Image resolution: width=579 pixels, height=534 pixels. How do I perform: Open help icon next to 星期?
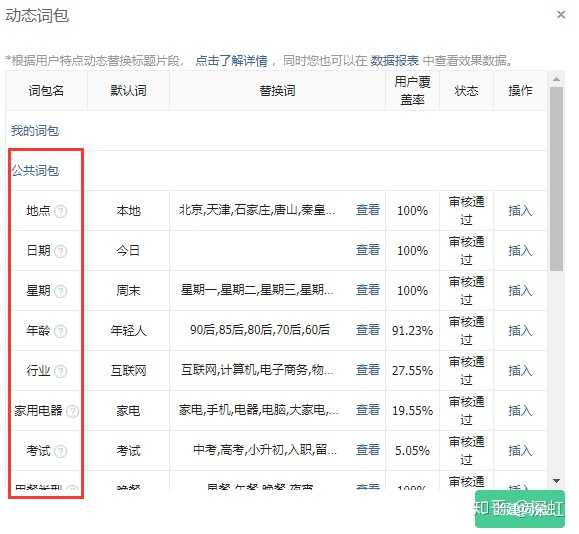pos(60,291)
